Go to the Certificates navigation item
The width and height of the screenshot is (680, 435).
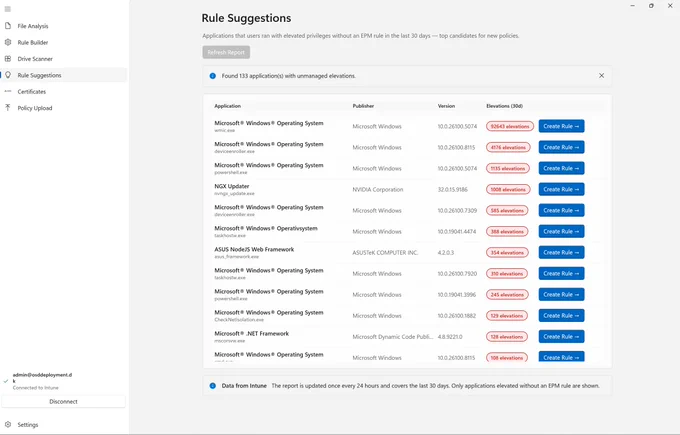64,92
